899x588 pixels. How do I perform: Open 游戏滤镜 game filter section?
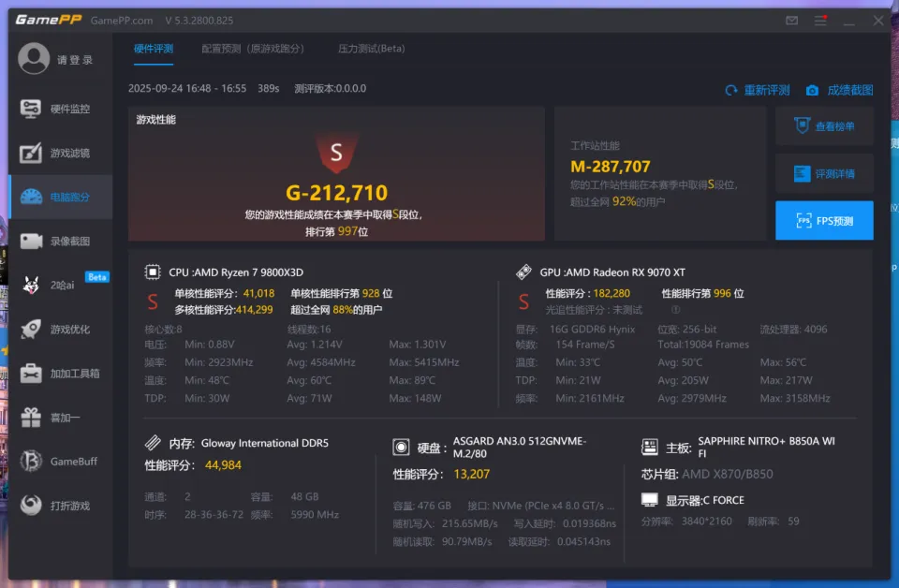[x=60, y=153]
